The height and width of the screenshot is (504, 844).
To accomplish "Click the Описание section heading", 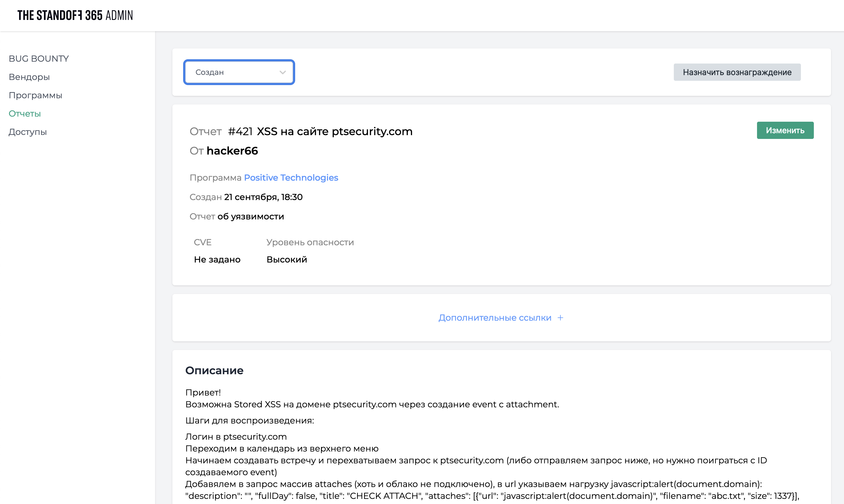I will 214,370.
